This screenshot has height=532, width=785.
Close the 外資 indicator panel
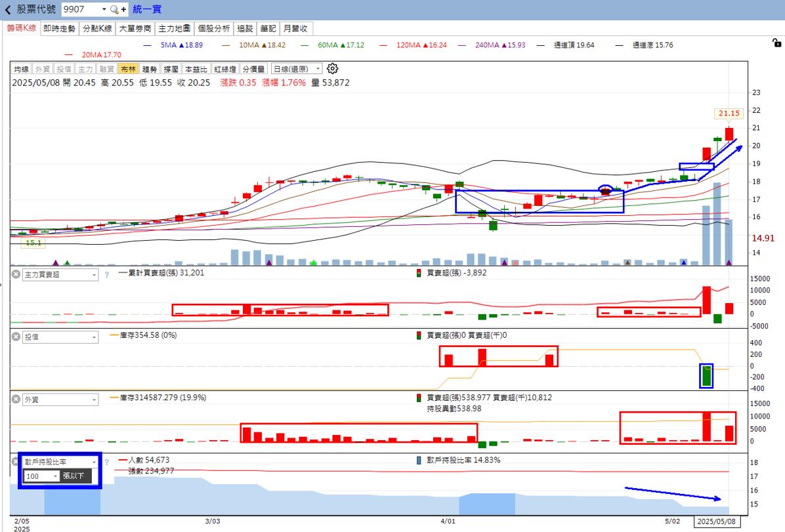click(x=16, y=399)
